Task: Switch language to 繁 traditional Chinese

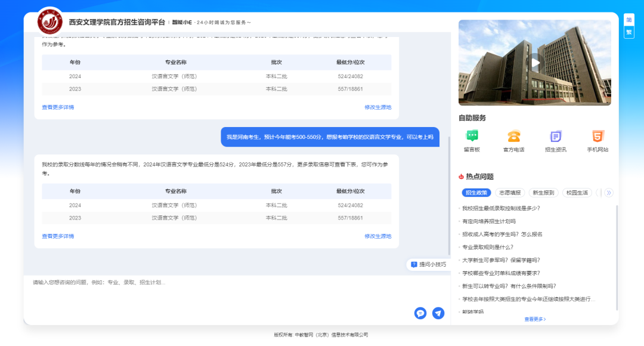Action: click(x=628, y=32)
